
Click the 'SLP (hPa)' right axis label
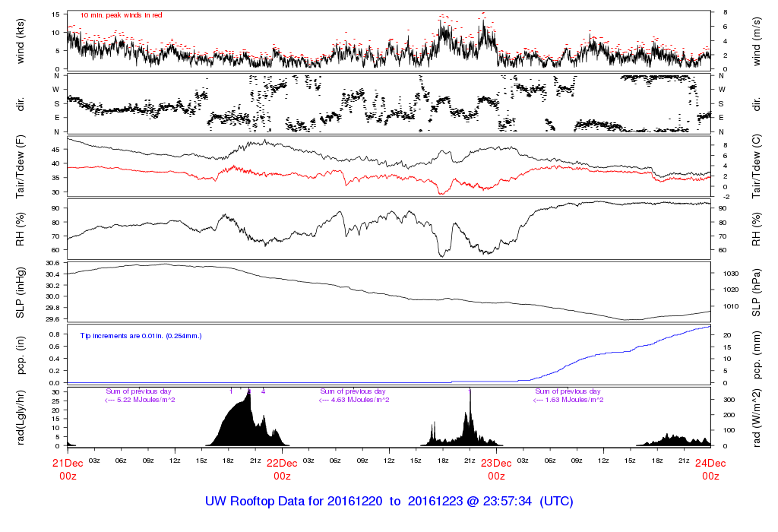(757, 293)
